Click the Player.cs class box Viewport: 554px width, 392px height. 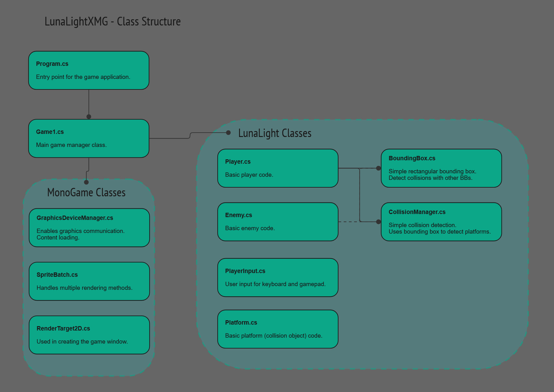pyautogui.click(x=278, y=168)
